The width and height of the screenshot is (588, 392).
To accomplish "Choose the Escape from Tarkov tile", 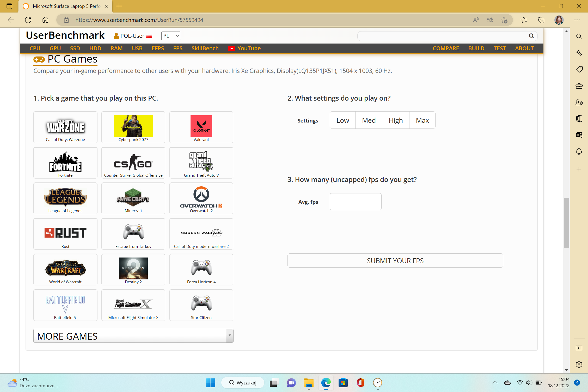I will 133,234.
